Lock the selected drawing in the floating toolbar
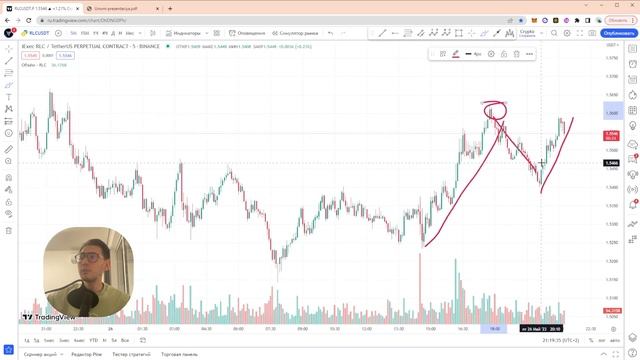640x360 pixels. point(504,54)
